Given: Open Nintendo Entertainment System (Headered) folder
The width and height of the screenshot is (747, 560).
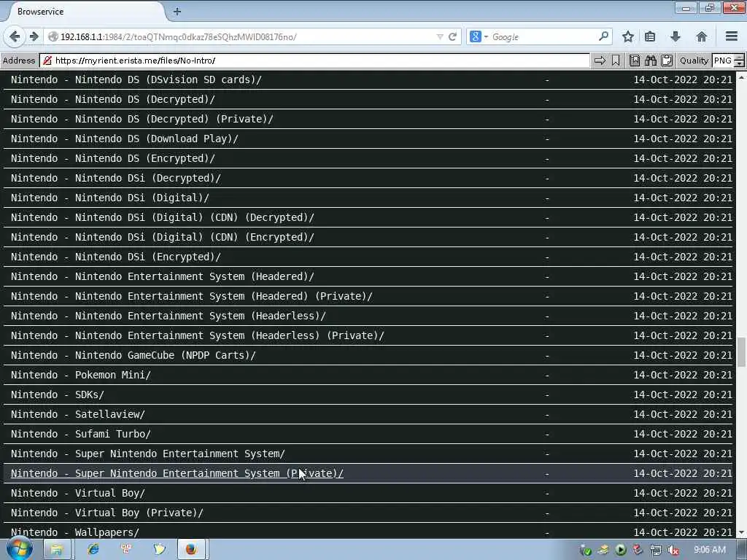Looking at the screenshot, I should coord(163,276).
